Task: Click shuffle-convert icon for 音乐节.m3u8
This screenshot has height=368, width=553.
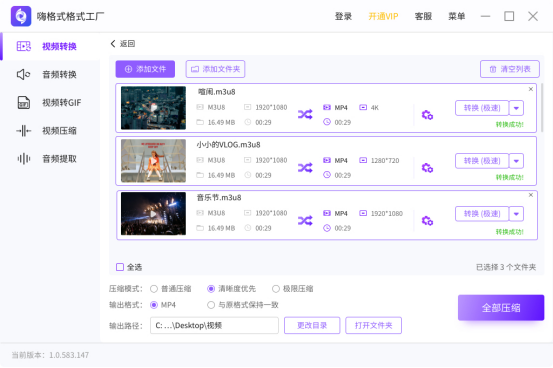Action: tap(305, 221)
